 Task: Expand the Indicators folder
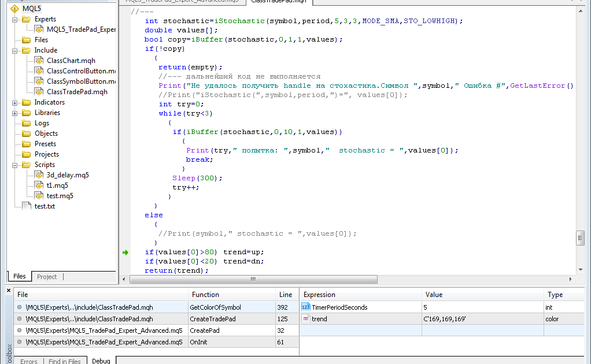tap(14, 102)
